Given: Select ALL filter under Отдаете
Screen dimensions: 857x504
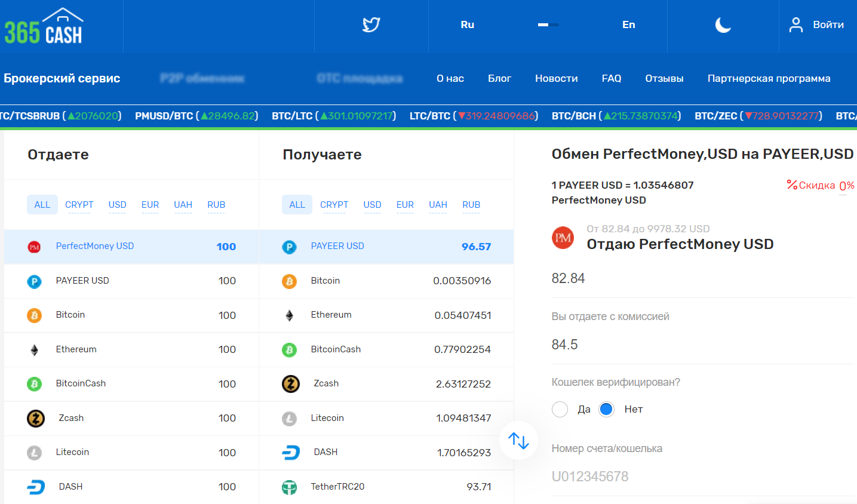Looking at the screenshot, I should pos(42,205).
